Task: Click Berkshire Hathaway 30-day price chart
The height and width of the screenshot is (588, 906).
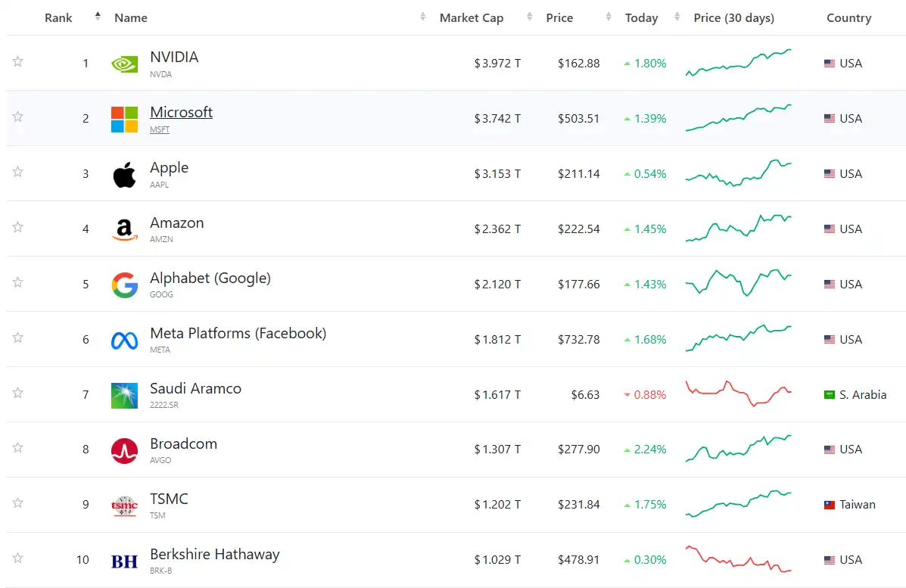Action: [x=739, y=558]
